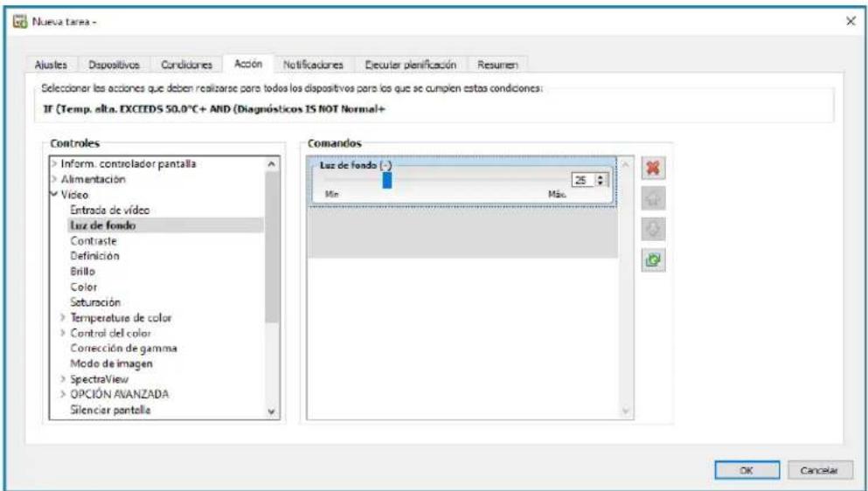Expand Inform. controlador pantalla node
This screenshot has height=491, width=868.
click(54, 164)
